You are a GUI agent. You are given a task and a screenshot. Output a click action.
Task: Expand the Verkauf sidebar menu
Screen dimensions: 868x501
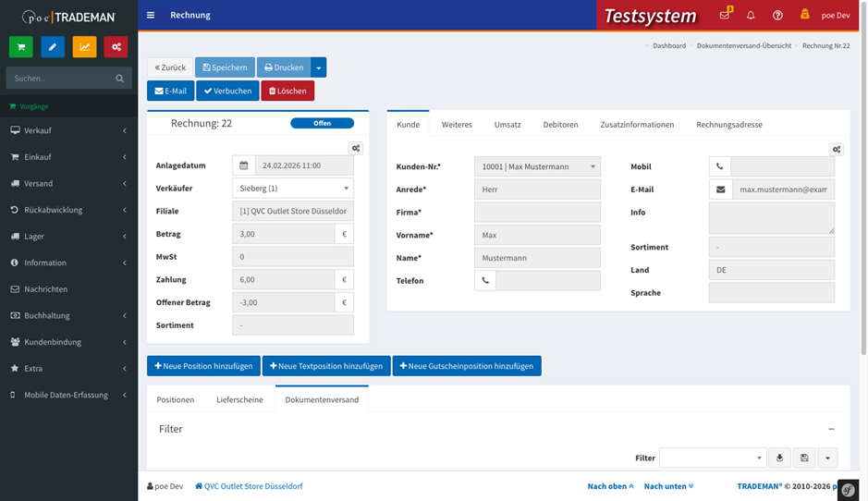pos(68,130)
